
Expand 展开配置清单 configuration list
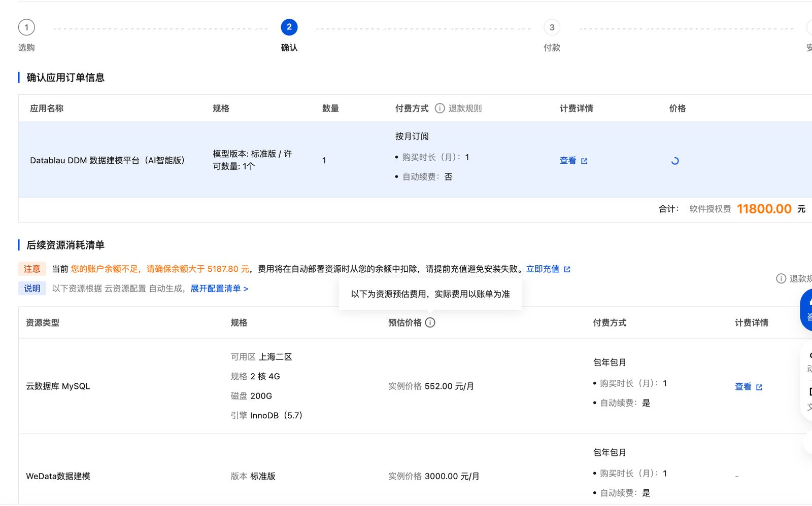pyautogui.click(x=219, y=288)
